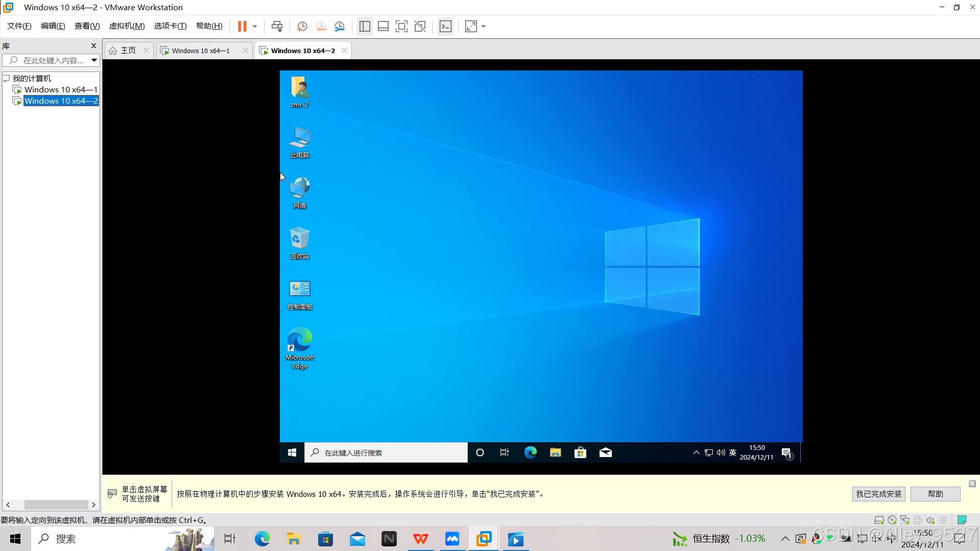The height and width of the screenshot is (551, 980).
Task: Switch to the Windows 10 x64—1 tab
Action: (x=201, y=51)
